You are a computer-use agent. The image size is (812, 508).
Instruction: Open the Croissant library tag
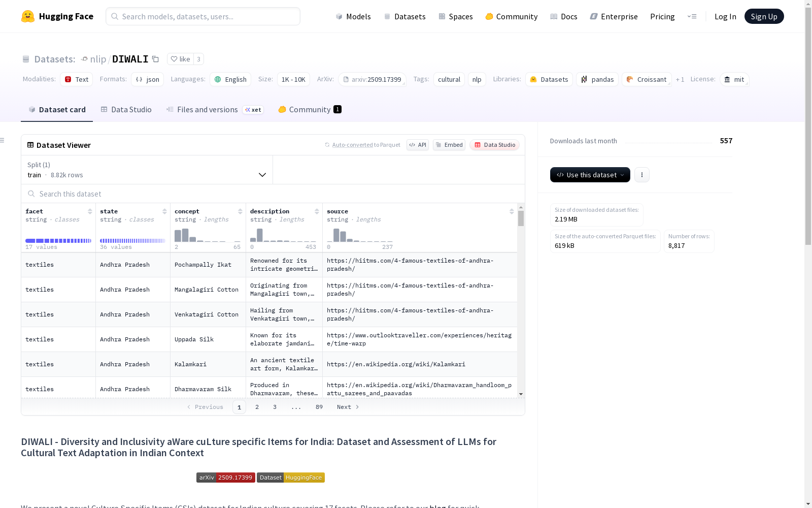pyautogui.click(x=647, y=79)
